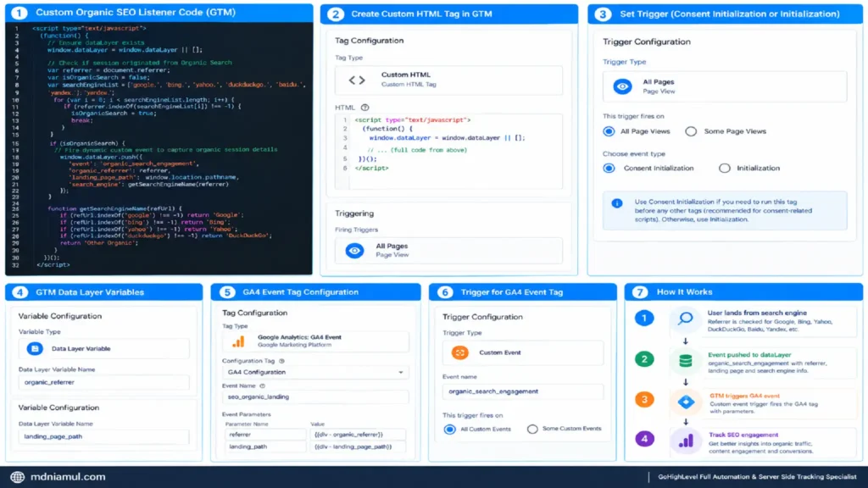Click the 'GA4 Event Tag Configuration' heading
This screenshot has height=488, width=868.
pyautogui.click(x=301, y=292)
